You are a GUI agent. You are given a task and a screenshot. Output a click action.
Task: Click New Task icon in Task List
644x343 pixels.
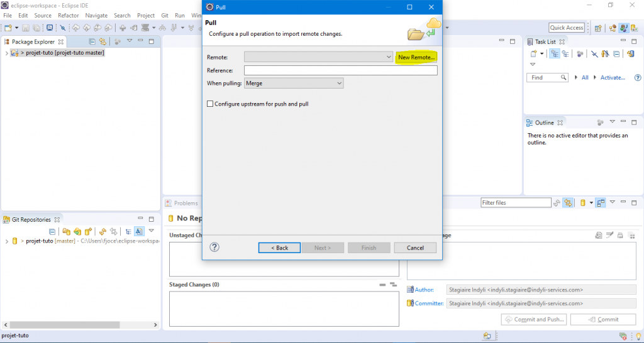(533, 54)
